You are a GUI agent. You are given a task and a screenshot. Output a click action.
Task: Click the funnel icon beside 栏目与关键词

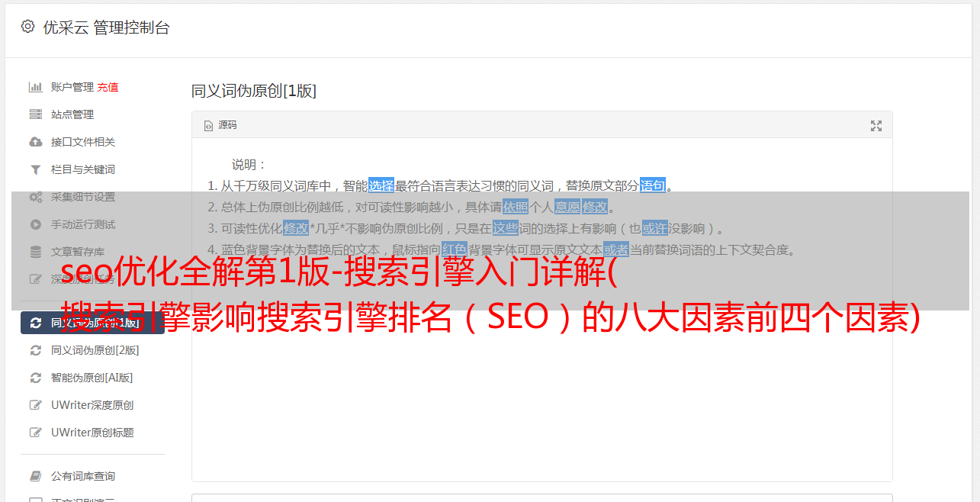[36, 169]
